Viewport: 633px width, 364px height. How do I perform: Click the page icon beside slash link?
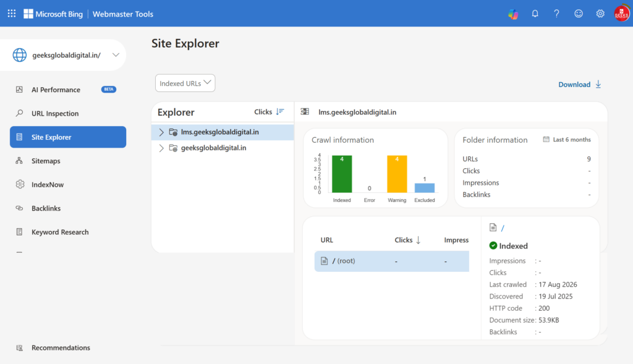(493, 227)
